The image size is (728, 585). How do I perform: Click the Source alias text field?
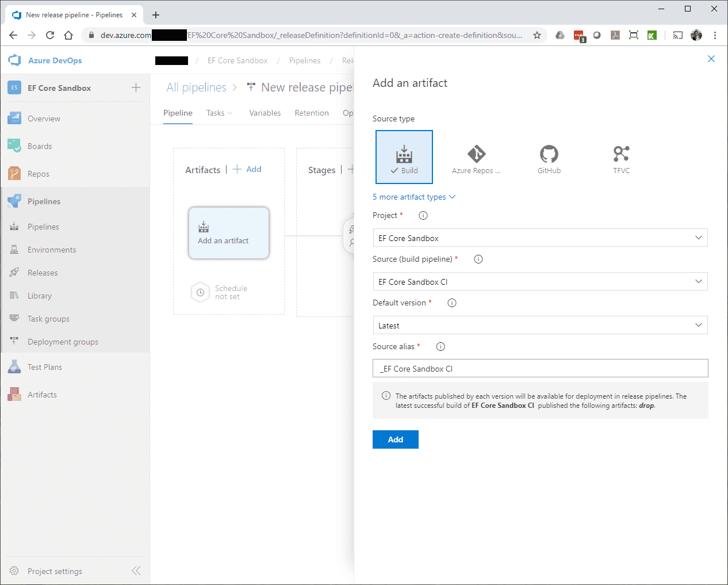(540, 369)
